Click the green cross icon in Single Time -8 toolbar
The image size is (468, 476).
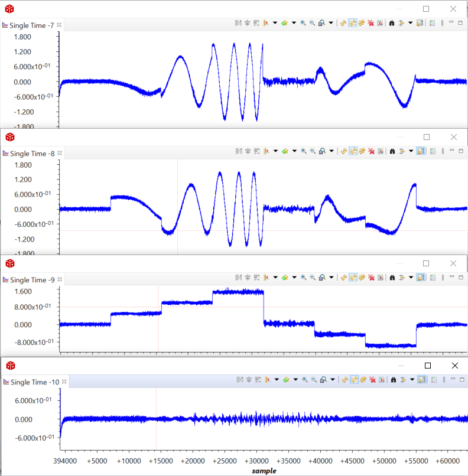point(285,151)
